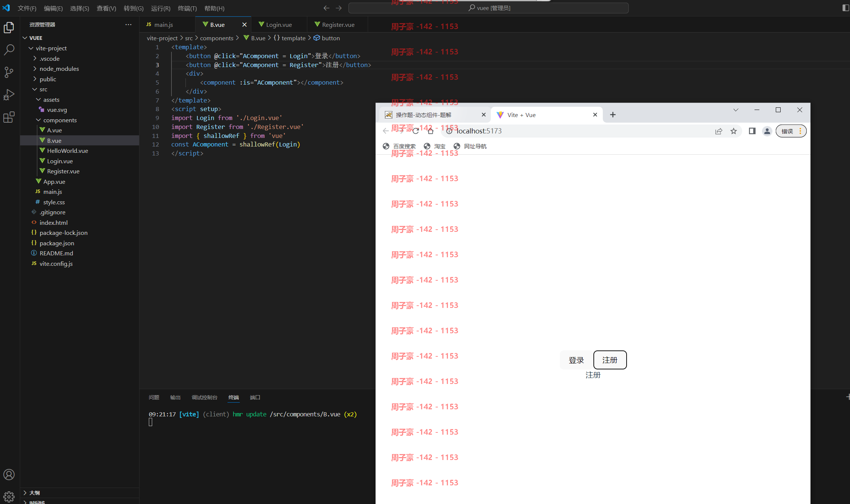Open the 百度搜索 bookmark
Image resolution: width=850 pixels, height=504 pixels.
(x=399, y=146)
